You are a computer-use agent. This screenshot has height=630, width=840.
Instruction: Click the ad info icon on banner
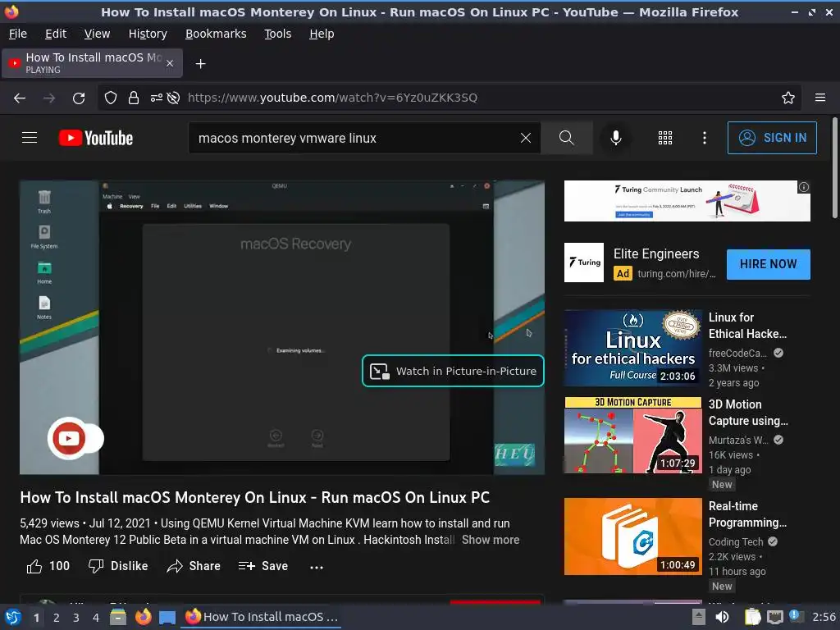[x=804, y=187]
